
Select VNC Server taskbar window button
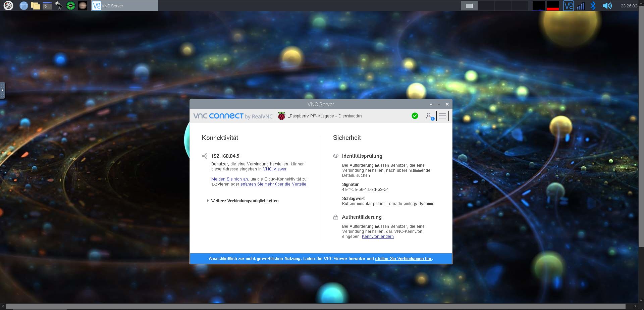(125, 6)
